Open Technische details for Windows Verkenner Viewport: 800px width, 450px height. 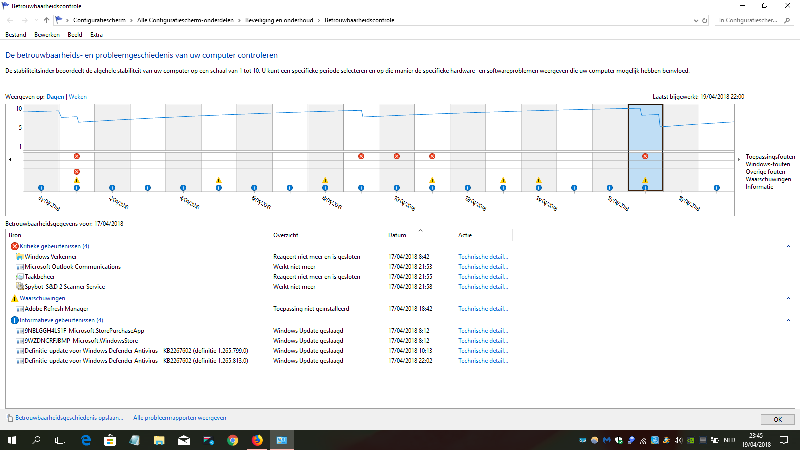click(483, 257)
